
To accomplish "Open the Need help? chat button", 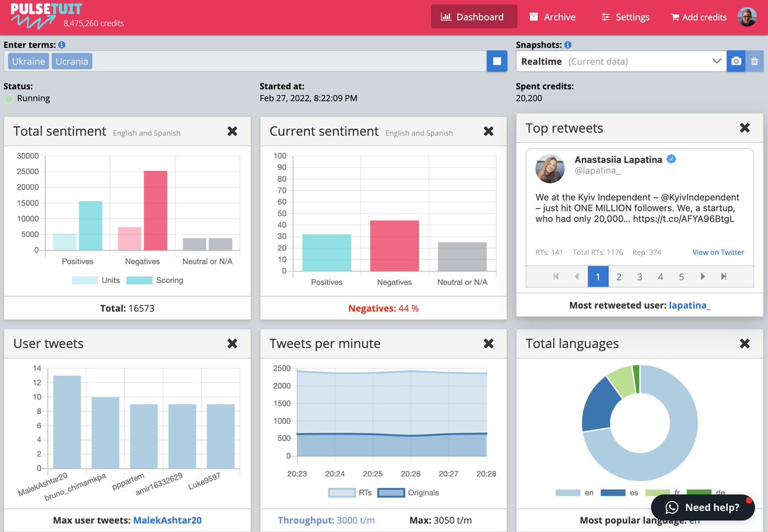I will pos(703,508).
